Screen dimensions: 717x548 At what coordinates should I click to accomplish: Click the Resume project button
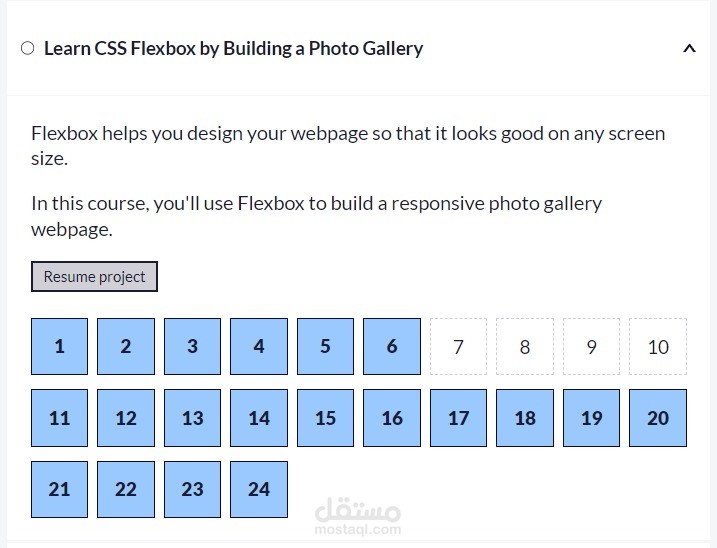click(x=94, y=277)
